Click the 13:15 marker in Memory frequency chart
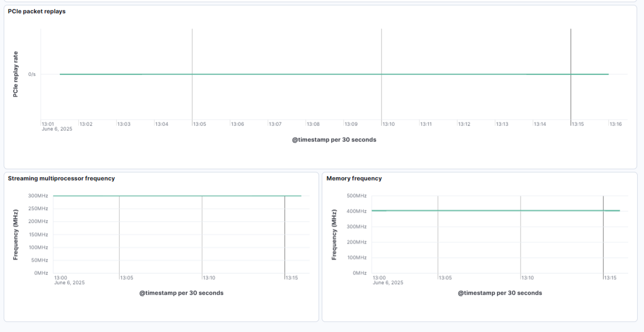644x332 pixels. [603, 239]
